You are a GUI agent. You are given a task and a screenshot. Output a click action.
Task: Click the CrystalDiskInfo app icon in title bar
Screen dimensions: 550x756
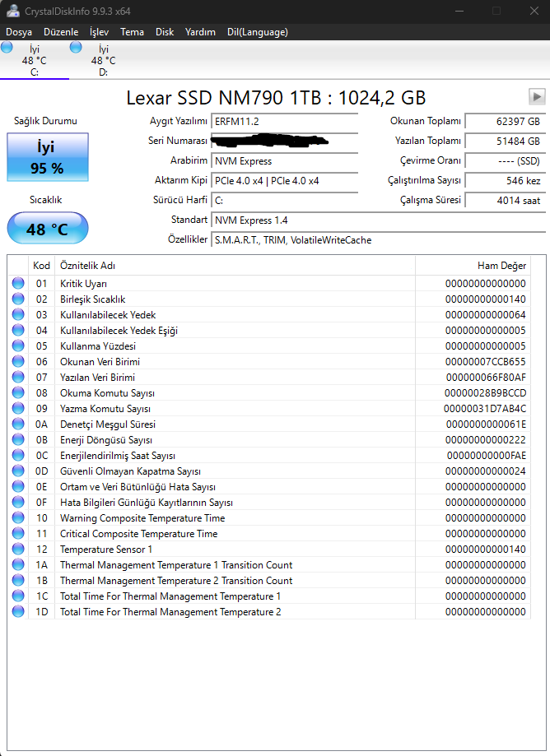tap(13, 11)
